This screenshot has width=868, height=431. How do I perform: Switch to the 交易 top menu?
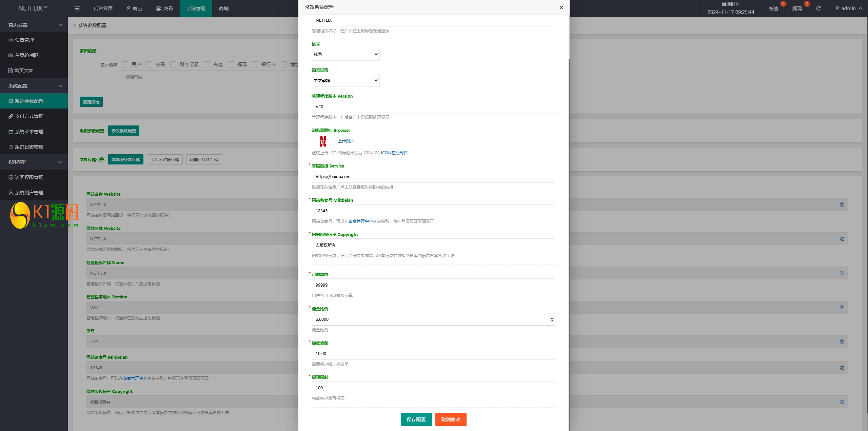[164, 8]
